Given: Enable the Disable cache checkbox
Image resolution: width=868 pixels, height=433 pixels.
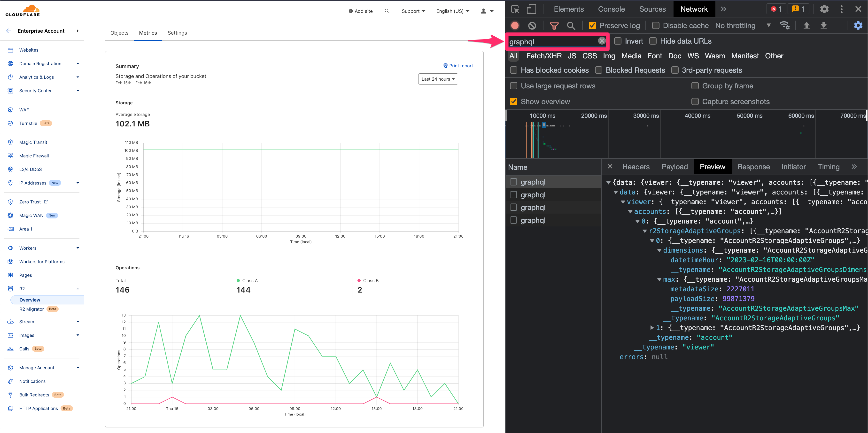Looking at the screenshot, I should pyautogui.click(x=656, y=26).
